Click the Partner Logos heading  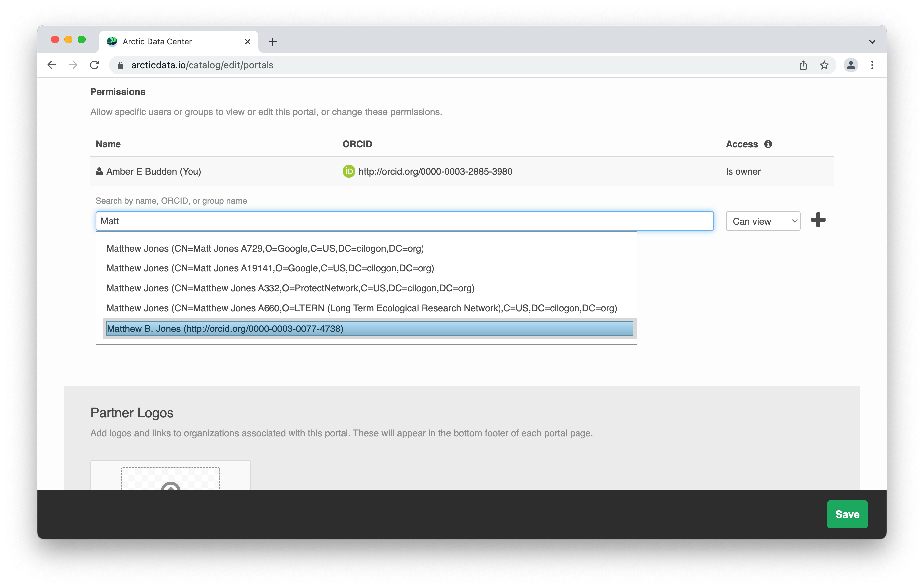(132, 413)
